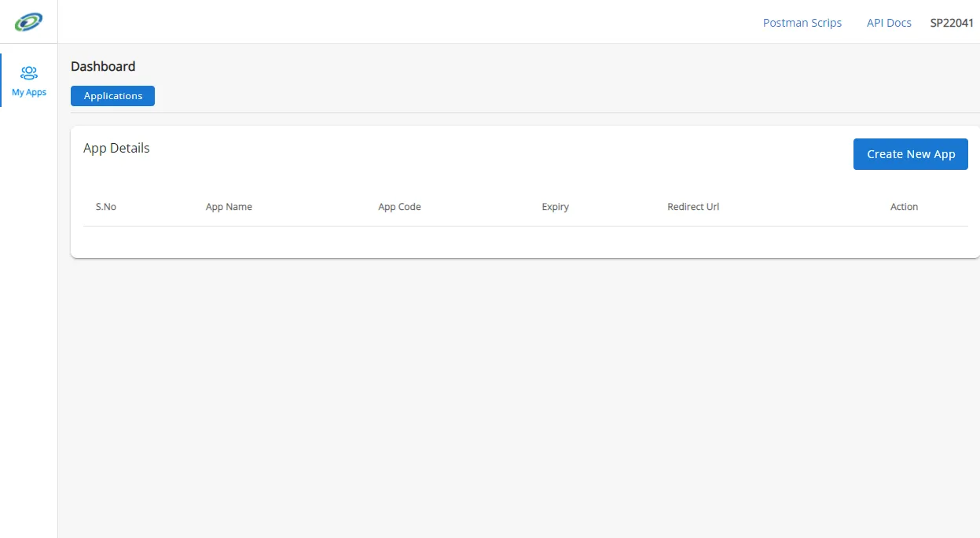
Task: Click the Action column header
Action: pyautogui.click(x=904, y=207)
